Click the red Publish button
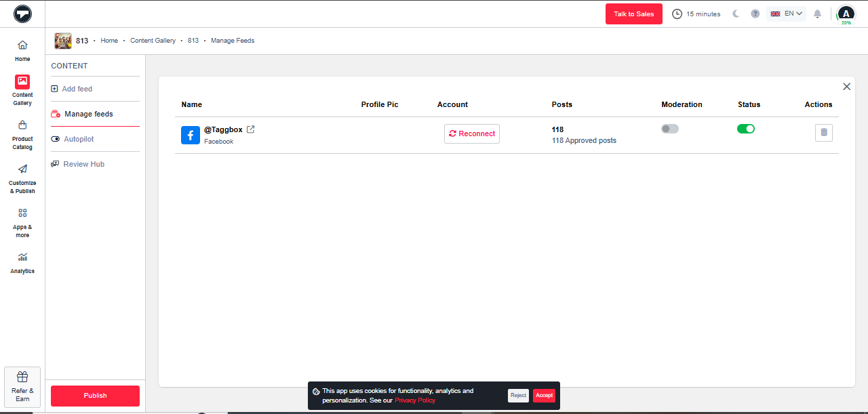The height and width of the screenshot is (414, 868). 95,396
